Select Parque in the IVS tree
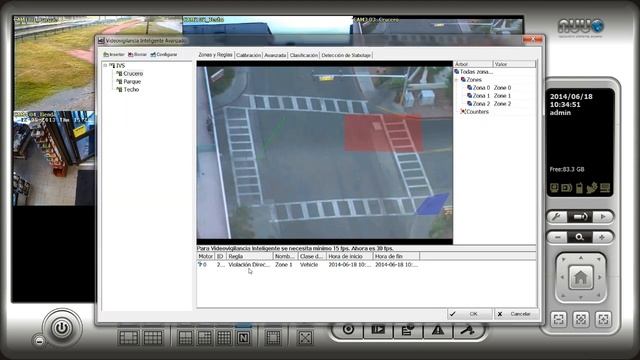 [x=132, y=82]
